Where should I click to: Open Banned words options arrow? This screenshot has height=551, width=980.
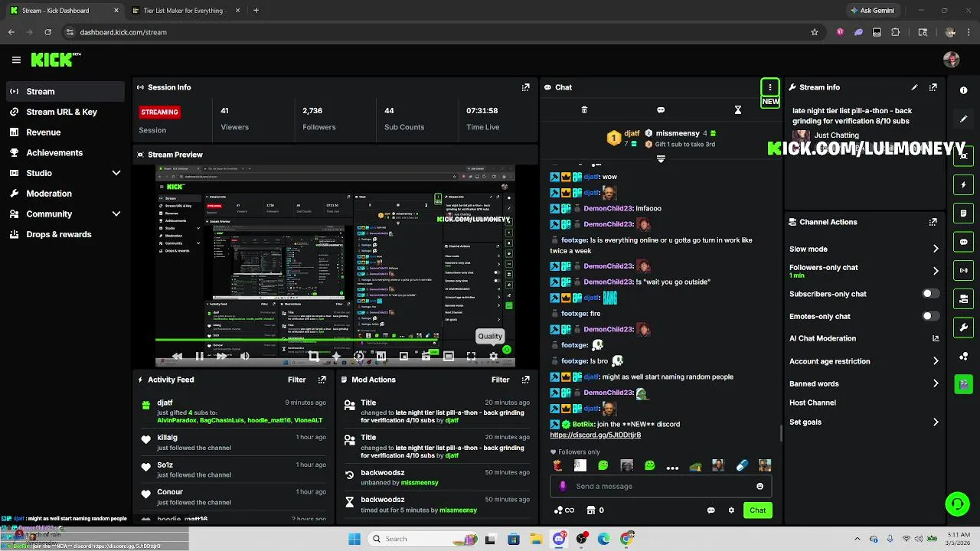click(x=936, y=383)
